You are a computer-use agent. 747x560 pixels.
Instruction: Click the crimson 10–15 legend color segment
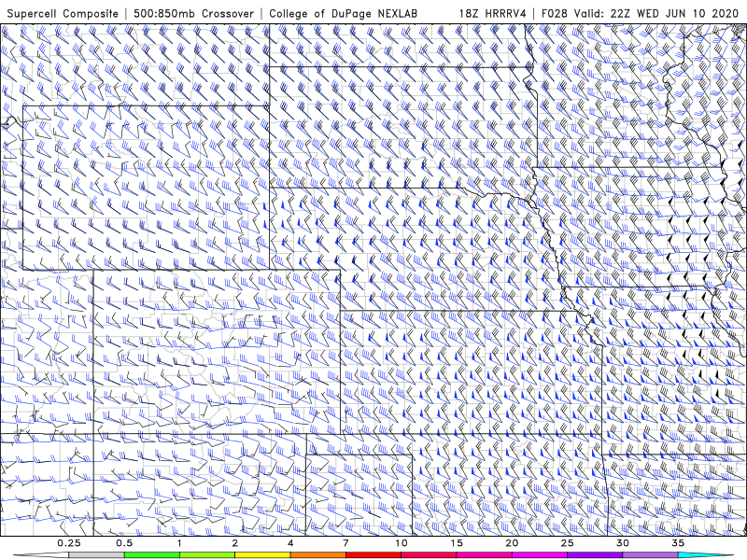click(x=429, y=555)
